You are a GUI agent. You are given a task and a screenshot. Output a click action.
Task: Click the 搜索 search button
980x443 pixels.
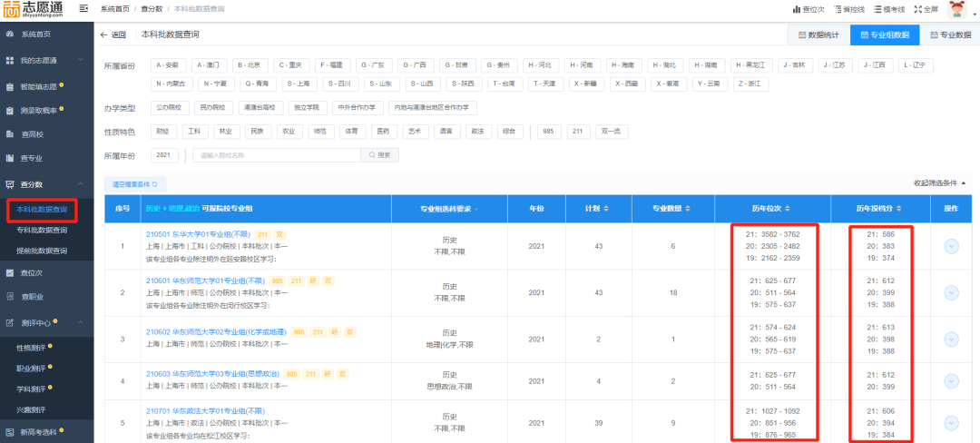point(379,155)
